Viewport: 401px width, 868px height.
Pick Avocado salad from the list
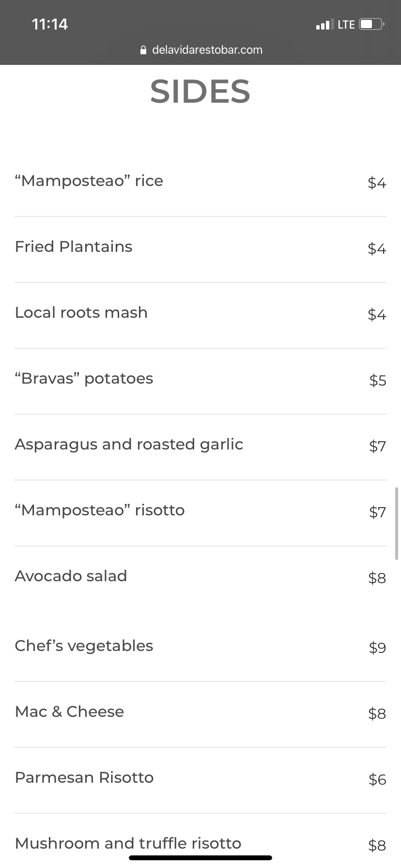(x=71, y=576)
